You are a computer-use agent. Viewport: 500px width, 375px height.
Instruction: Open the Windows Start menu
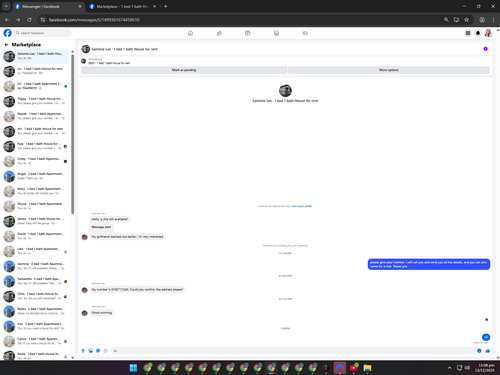click(x=133, y=368)
